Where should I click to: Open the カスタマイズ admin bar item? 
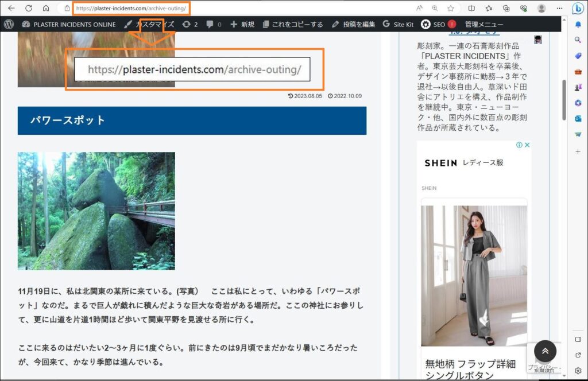coord(149,24)
